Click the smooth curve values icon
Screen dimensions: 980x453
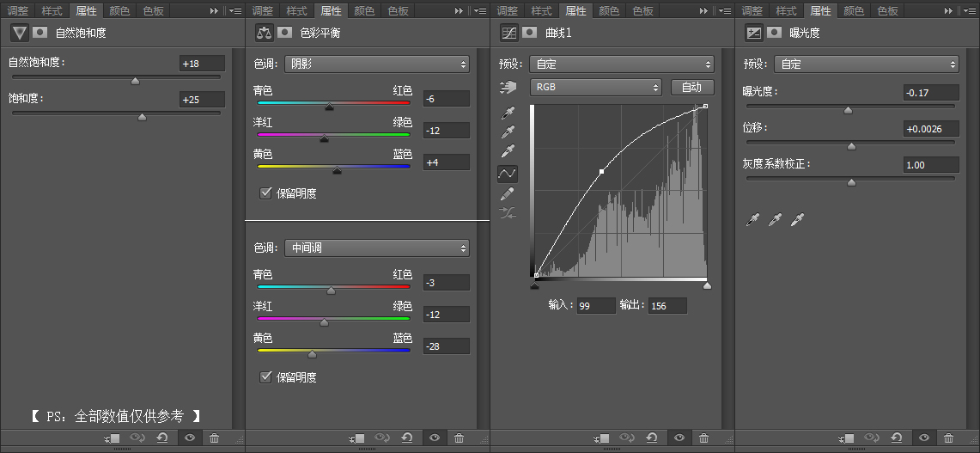pyautogui.click(x=508, y=212)
